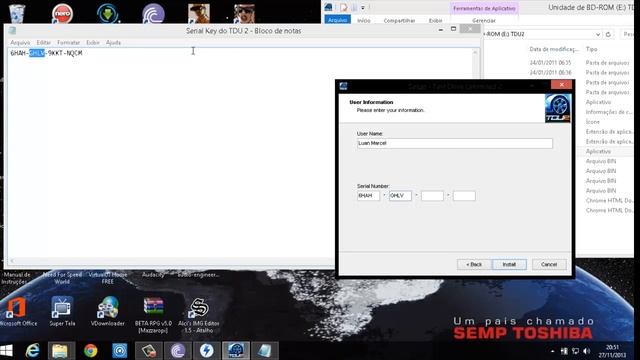Click the Ferramentas de Aplicativo contextual tab
The height and width of the screenshot is (360, 640).
[x=484, y=8]
